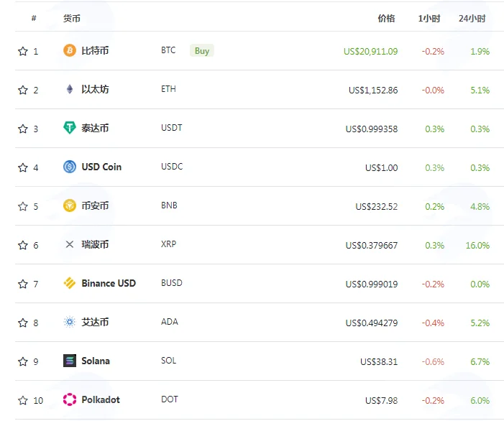Viewport: 504px width, 421px height.
Task: Sort by the 价格 column header
Action: pos(386,18)
